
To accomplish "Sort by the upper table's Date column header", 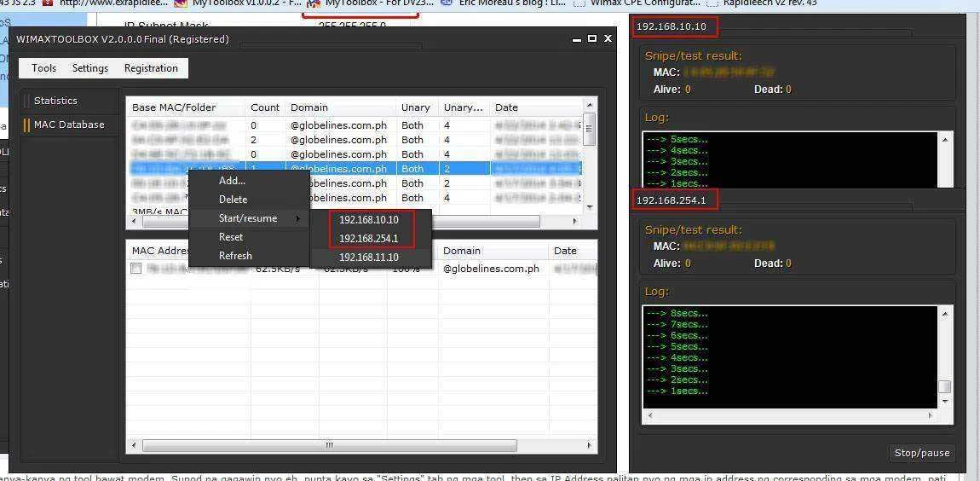I will click(x=536, y=107).
